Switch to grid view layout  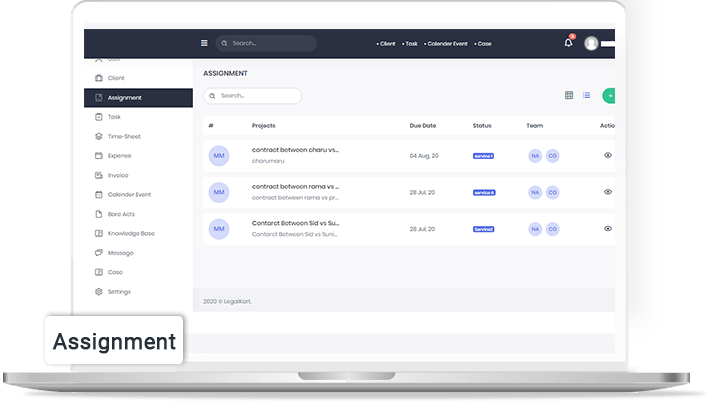(x=569, y=95)
